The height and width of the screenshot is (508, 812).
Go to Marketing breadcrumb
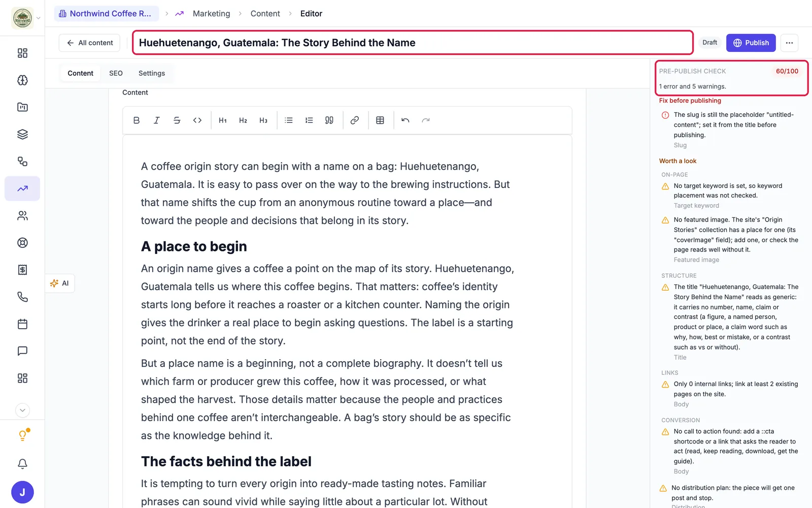coord(211,14)
